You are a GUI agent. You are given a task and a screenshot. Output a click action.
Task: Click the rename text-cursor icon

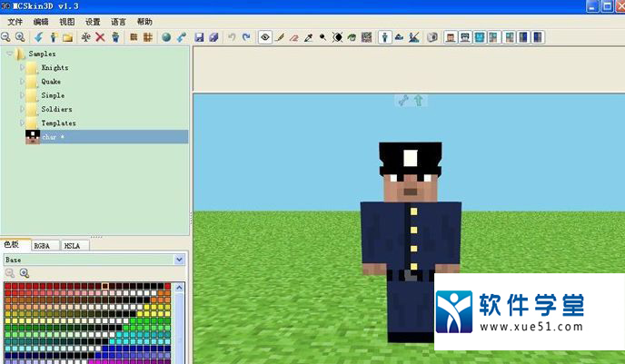[x=85, y=37]
